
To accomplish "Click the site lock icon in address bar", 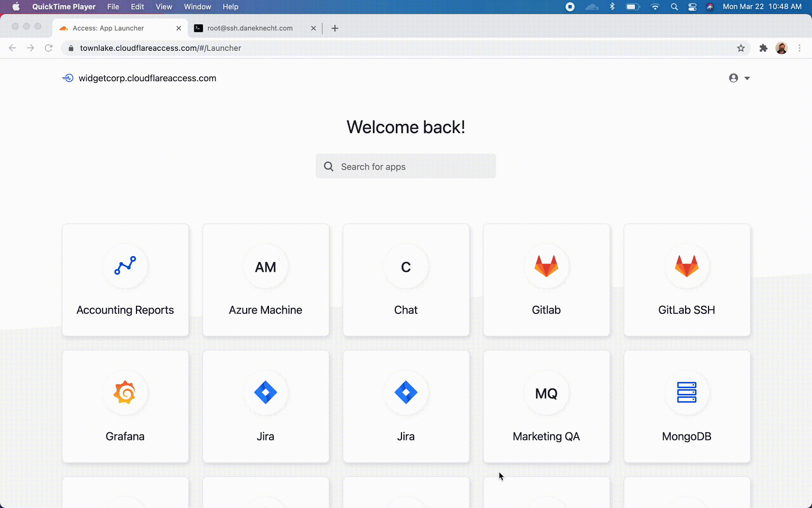I will click(71, 48).
